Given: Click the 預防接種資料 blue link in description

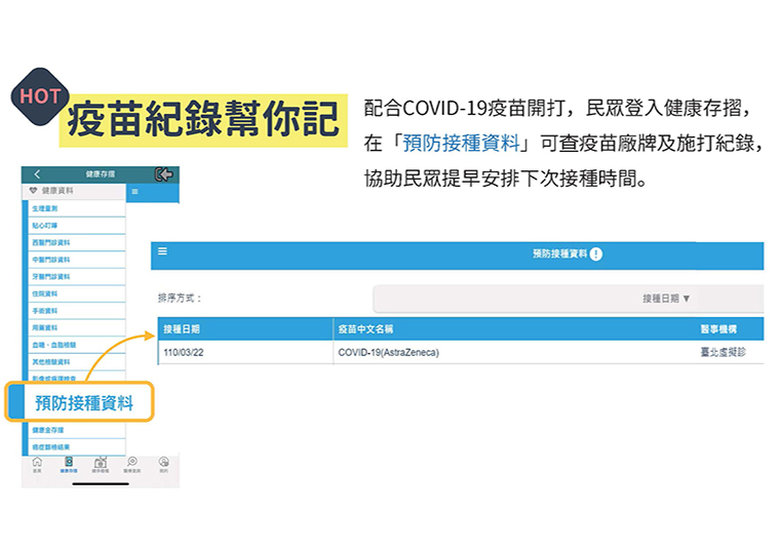Looking at the screenshot, I should (x=461, y=142).
